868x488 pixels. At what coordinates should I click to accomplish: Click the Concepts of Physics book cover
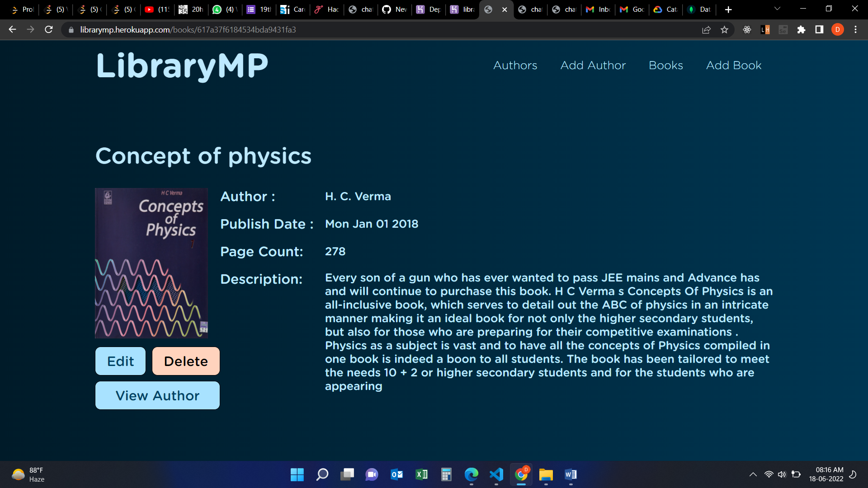(x=151, y=262)
